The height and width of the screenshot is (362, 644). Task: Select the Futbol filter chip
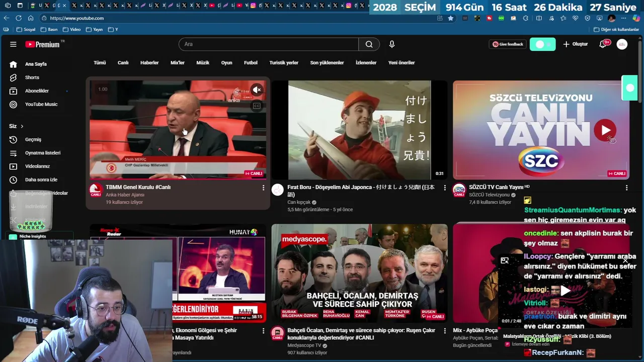pos(251,63)
